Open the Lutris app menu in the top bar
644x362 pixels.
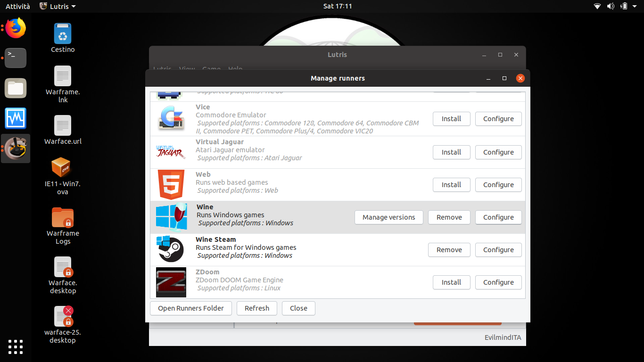(58, 6)
